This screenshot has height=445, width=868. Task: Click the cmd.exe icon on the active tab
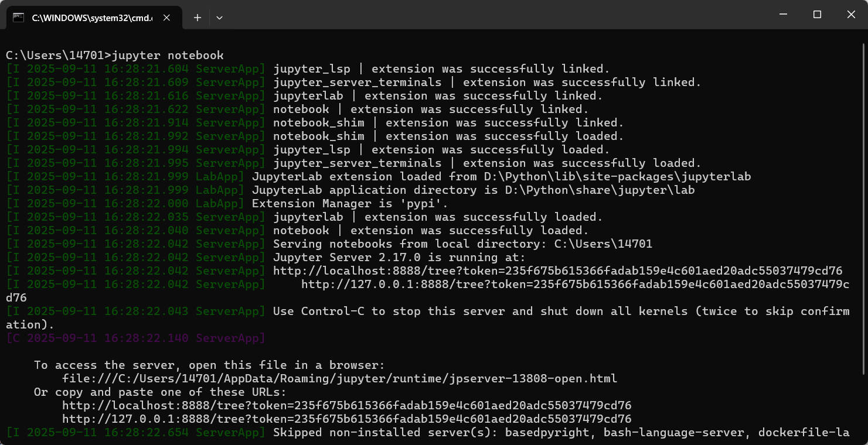pos(18,18)
